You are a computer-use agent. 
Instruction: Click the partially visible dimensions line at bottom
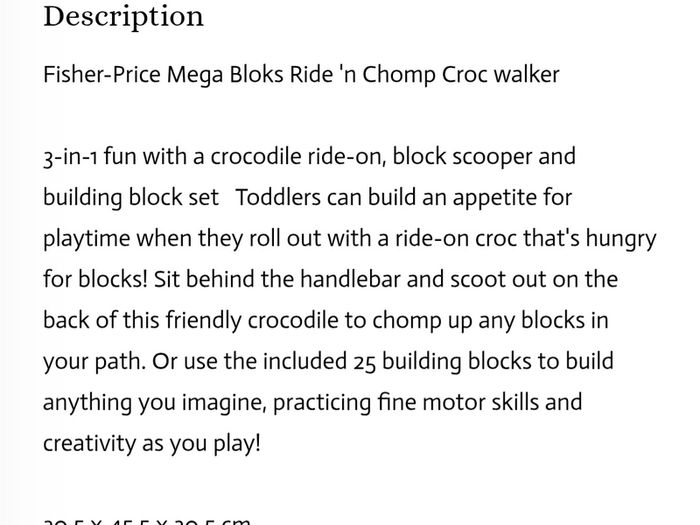tap(146, 521)
